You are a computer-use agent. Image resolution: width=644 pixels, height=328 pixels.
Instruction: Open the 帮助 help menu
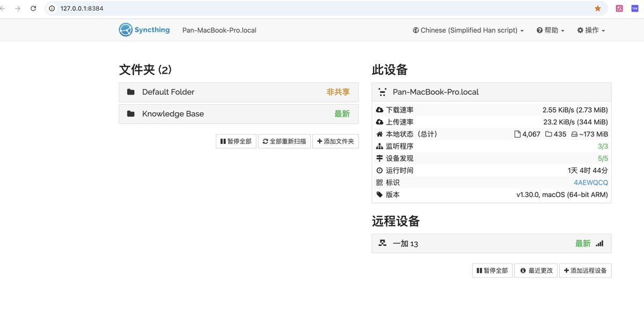point(551,31)
